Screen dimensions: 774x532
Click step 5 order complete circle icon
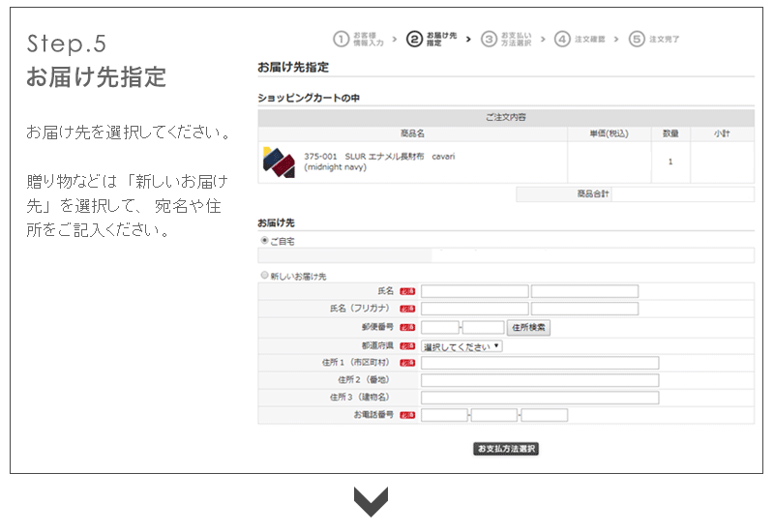636,39
